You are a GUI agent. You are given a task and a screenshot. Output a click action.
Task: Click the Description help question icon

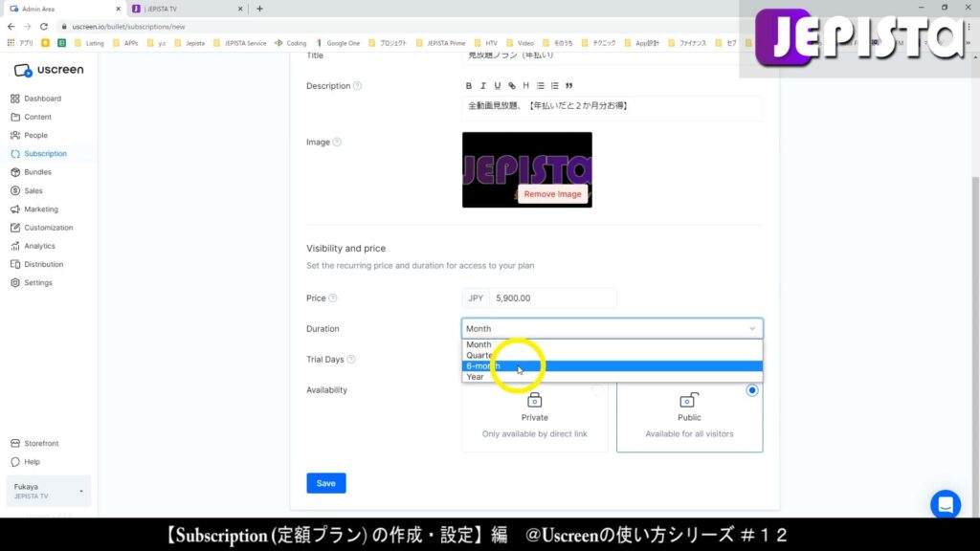click(x=357, y=85)
